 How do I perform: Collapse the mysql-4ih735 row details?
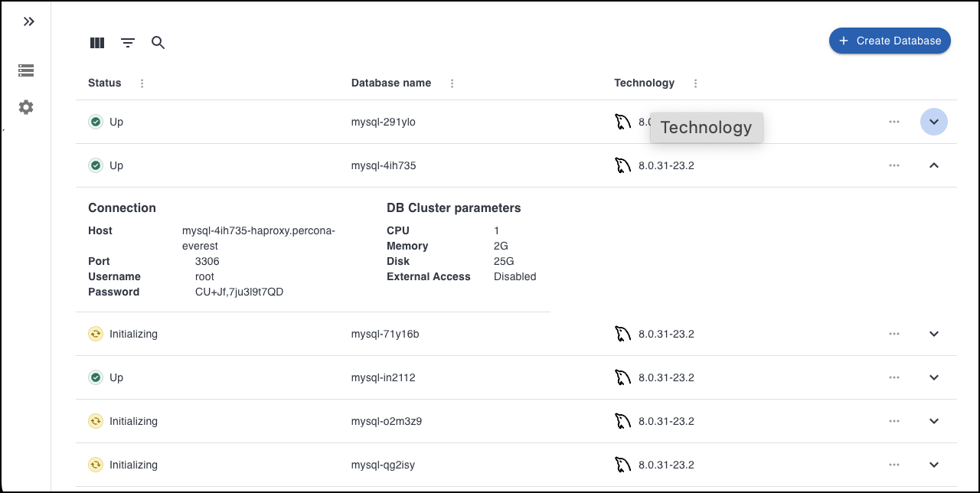933,165
